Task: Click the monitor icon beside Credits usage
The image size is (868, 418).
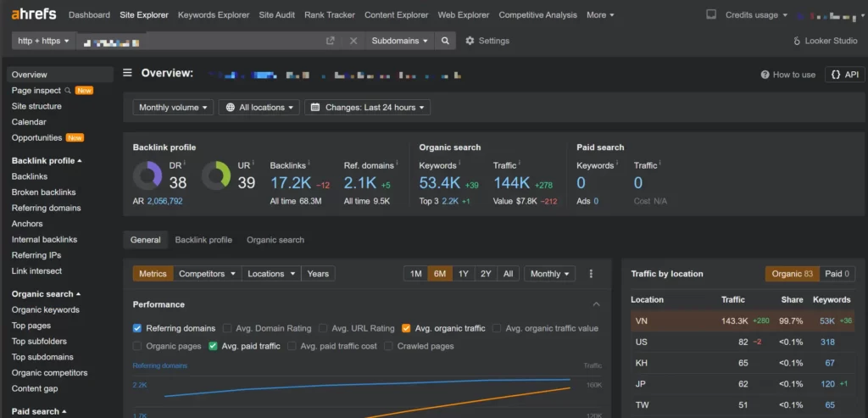Action: pyautogui.click(x=710, y=14)
